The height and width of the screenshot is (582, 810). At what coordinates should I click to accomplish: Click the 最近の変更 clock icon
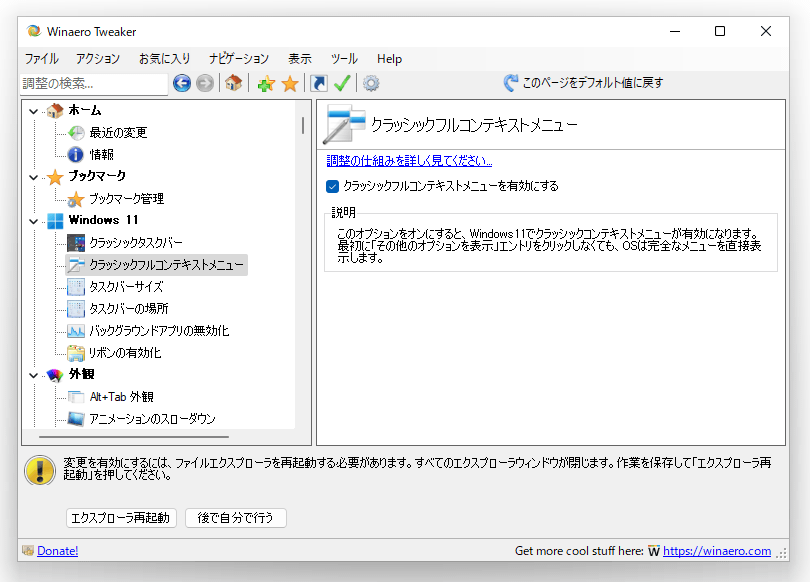pyautogui.click(x=76, y=133)
